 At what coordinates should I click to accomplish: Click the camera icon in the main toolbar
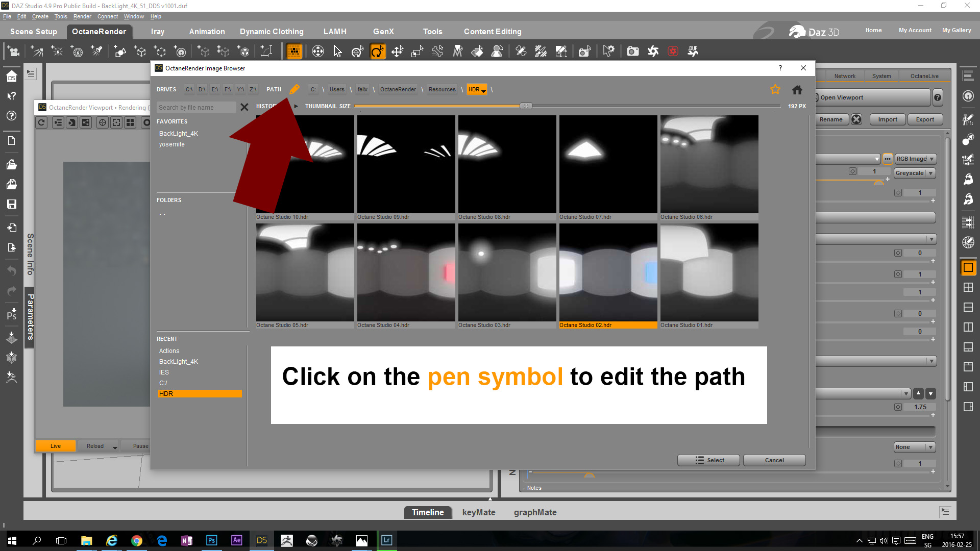click(632, 51)
